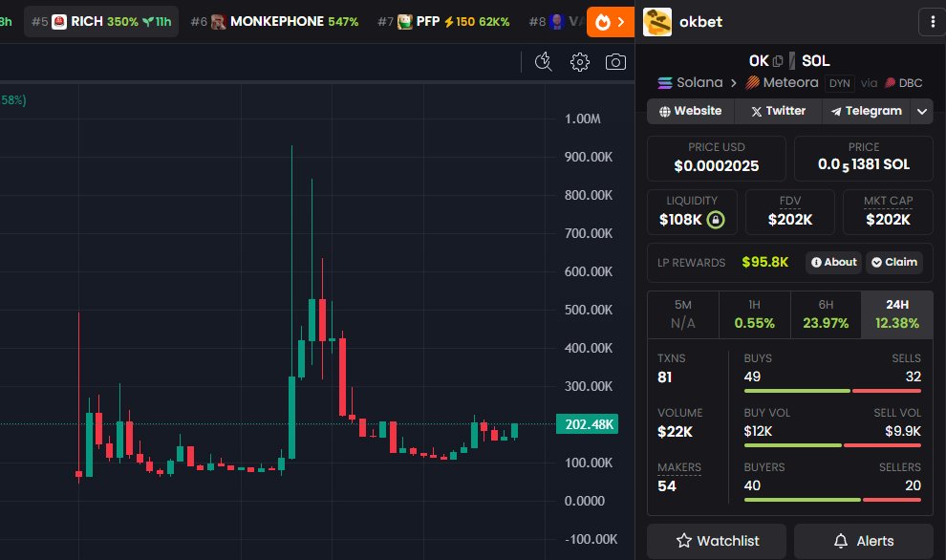
Task: Open the chart indicators clock-cursor icon
Action: (544, 61)
